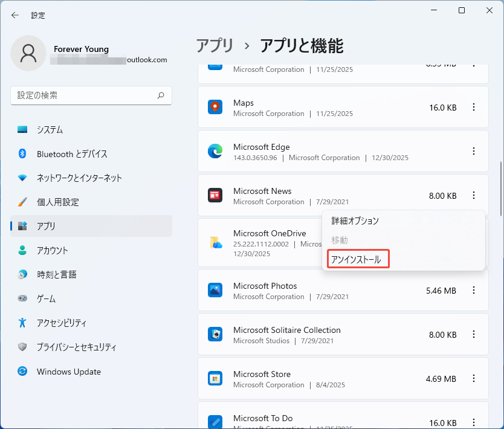
Task: Open アクセシビリティ settings
Action: pyautogui.click(x=62, y=323)
